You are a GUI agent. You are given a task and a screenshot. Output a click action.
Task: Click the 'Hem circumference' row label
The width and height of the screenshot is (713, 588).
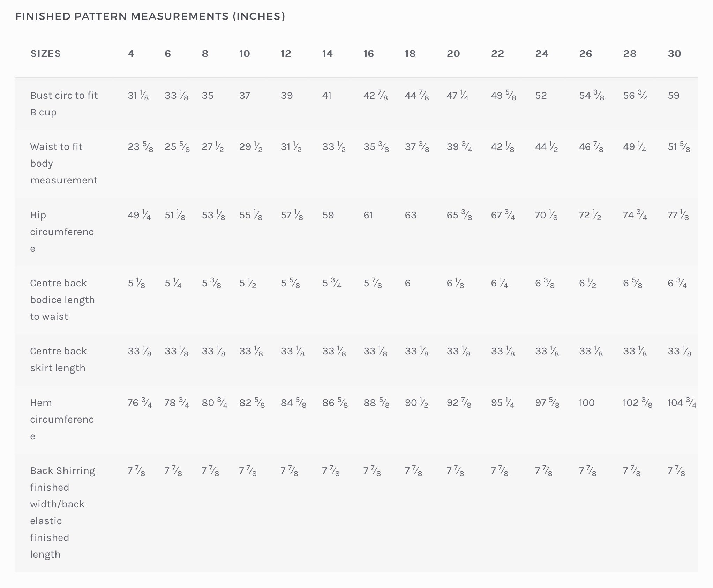coord(62,419)
